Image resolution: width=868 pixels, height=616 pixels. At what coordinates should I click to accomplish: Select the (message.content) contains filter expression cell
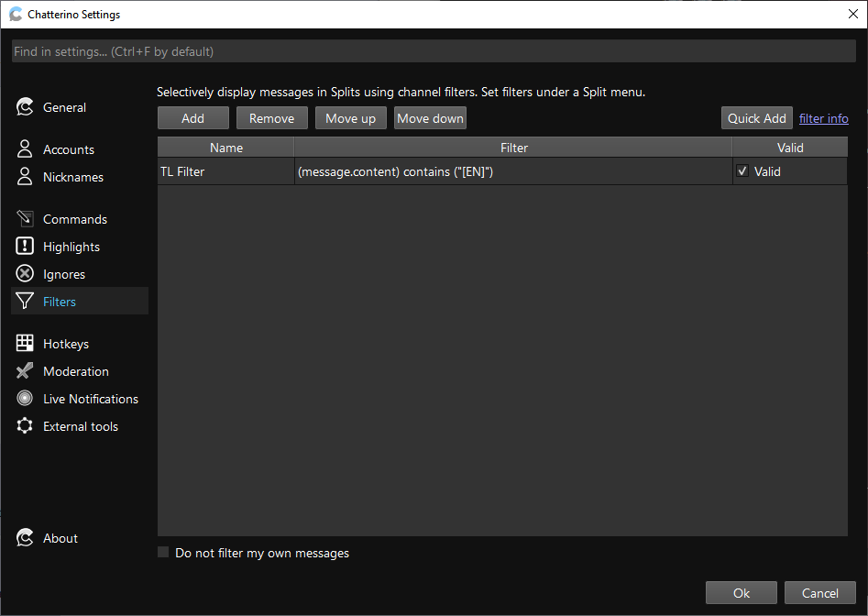click(513, 171)
